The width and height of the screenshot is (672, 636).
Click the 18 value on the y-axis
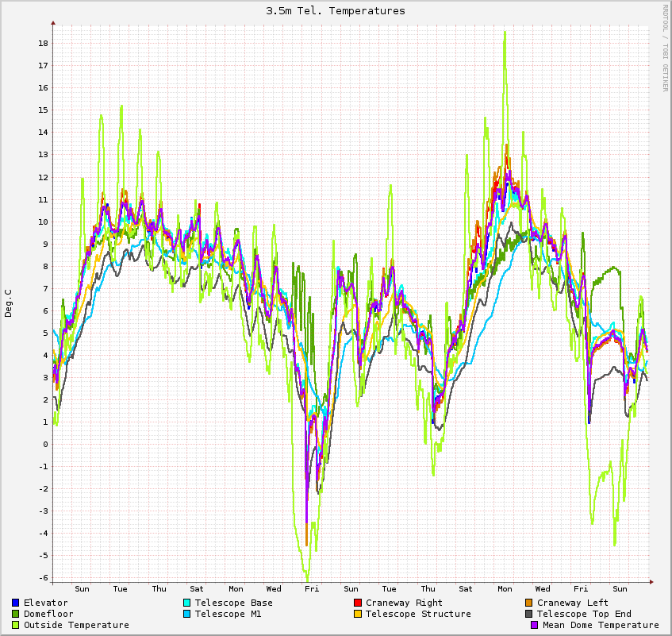click(44, 43)
